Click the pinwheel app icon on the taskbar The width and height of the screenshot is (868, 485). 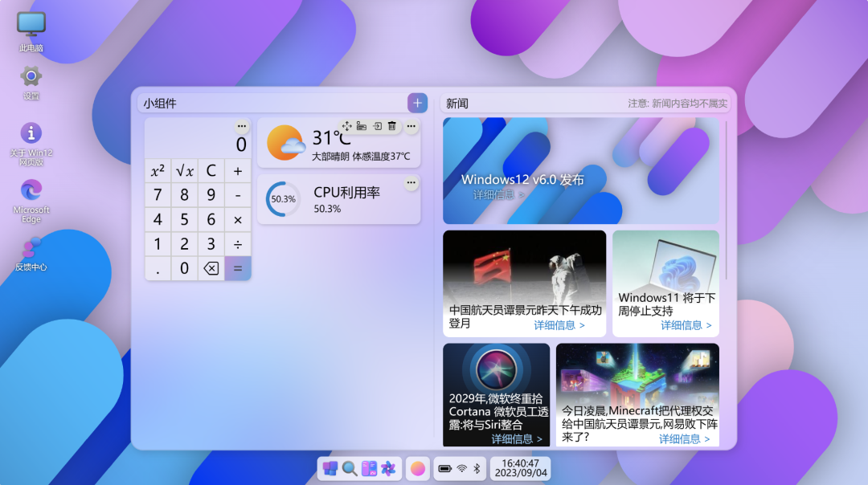click(387, 468)
